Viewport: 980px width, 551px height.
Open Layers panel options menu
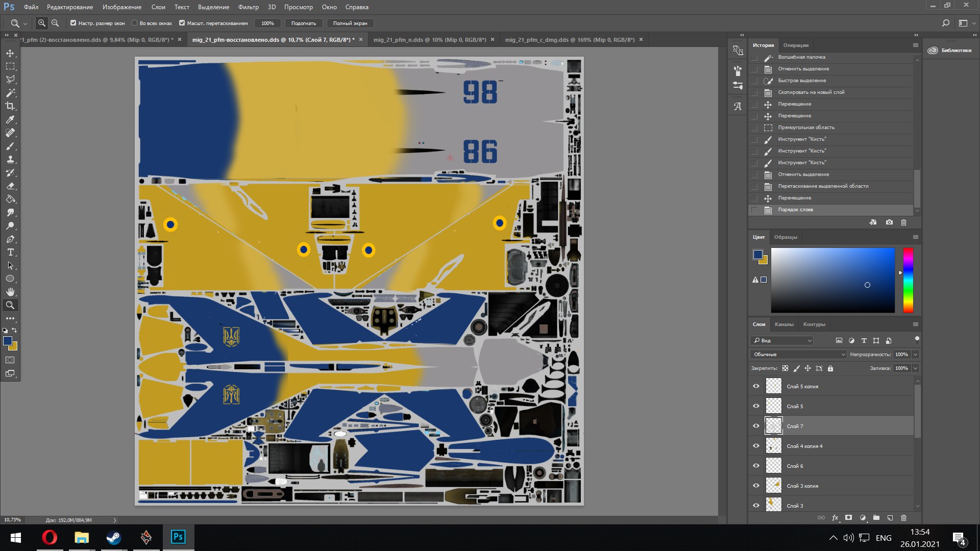(x=916, y=324)
